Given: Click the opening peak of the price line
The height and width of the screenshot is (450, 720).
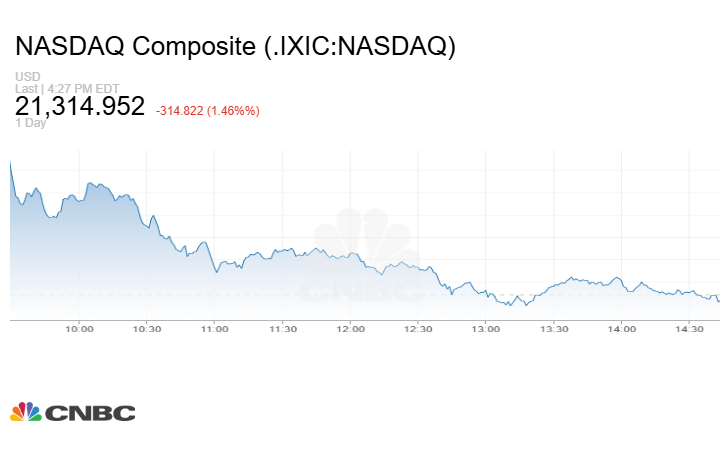Looking at the screenshot, I should click(10, 161).
